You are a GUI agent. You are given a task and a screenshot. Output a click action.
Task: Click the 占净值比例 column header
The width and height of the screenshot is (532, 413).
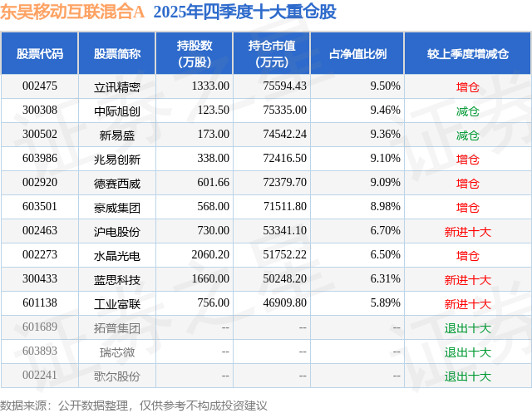coord(363,53)
